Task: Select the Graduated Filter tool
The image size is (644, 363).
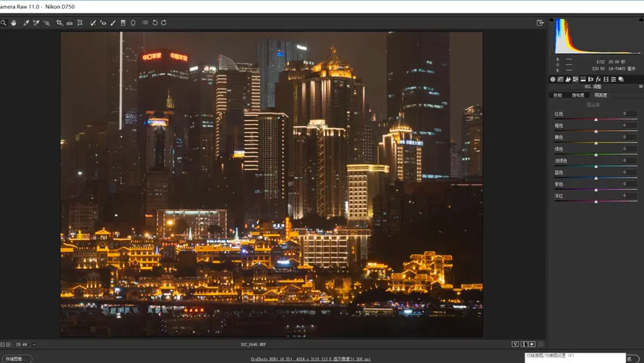Action: [122, 23]
